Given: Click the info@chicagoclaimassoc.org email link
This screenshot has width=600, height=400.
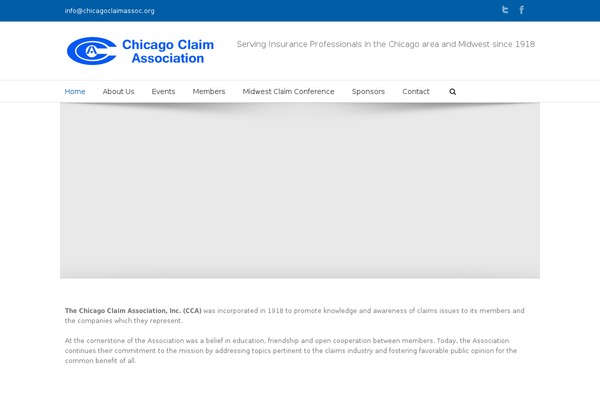Looking at the screenshot, I should pos(110,11).
